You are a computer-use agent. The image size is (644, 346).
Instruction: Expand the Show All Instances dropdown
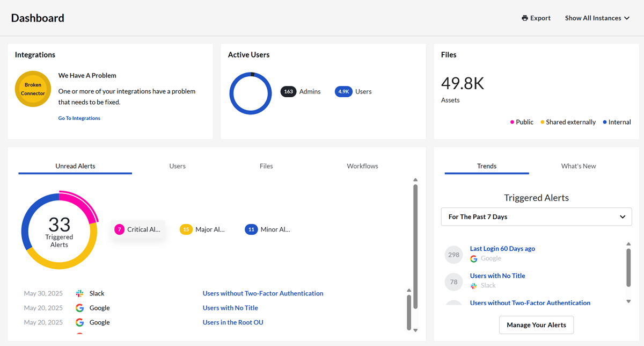597,18
